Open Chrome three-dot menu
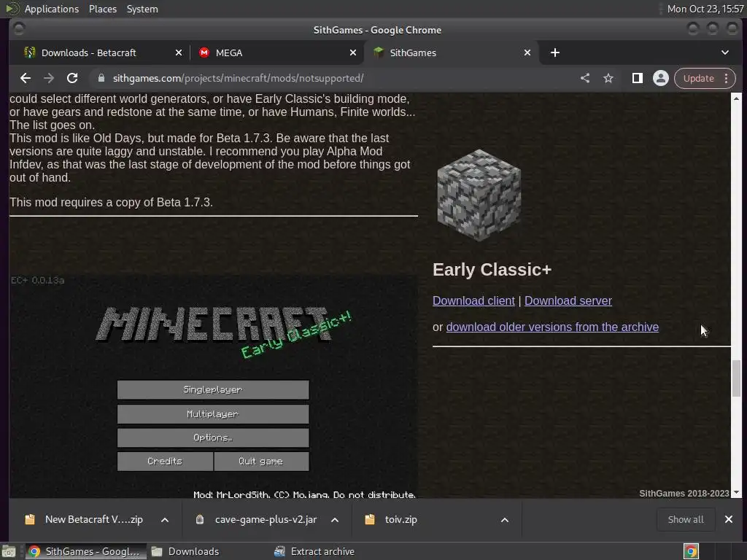Viewport: 747px width, 560px height. point(726,78)
